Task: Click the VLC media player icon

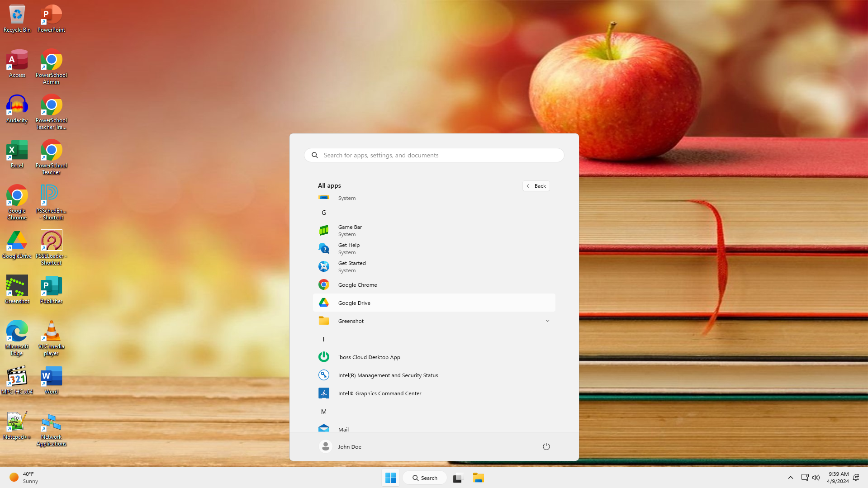Action: tap(51, 338)
